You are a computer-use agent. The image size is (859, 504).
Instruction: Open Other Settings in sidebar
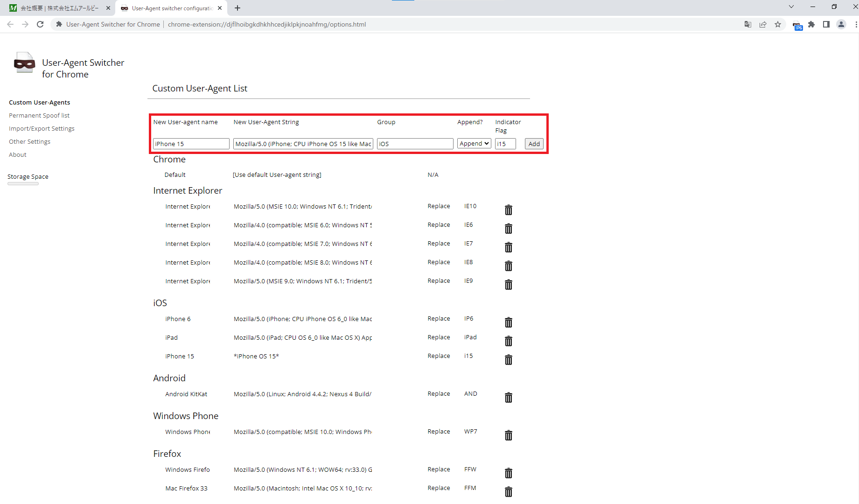(29, 141)
